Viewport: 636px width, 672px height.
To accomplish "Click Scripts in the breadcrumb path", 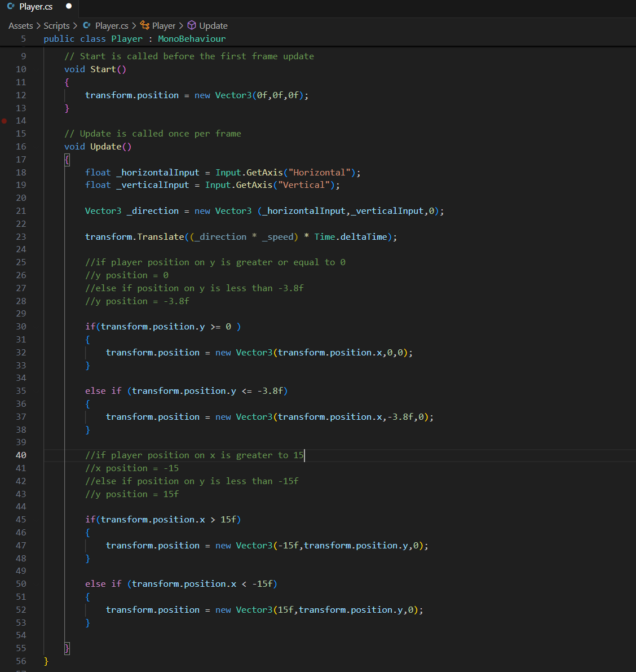I will (x=56, y=25).
